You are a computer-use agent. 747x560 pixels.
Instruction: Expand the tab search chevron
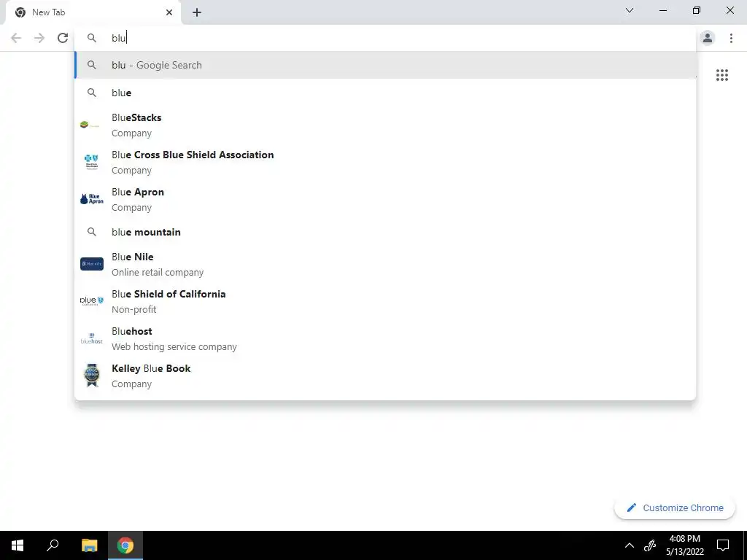click(x=630, y=10)
